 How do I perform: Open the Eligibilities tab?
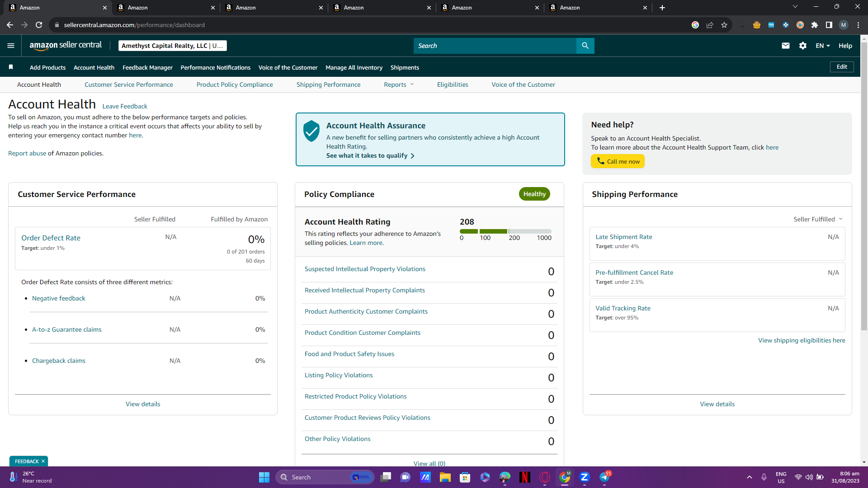(453, 84)
